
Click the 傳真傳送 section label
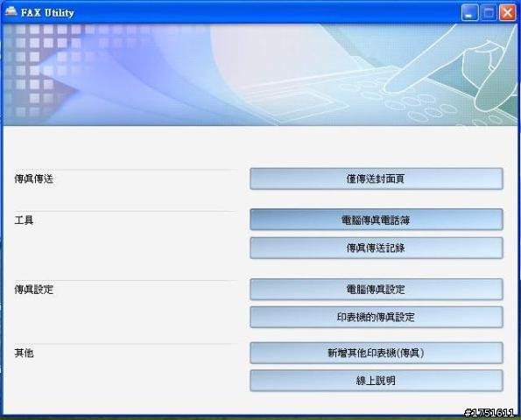[x=33, y=179]
